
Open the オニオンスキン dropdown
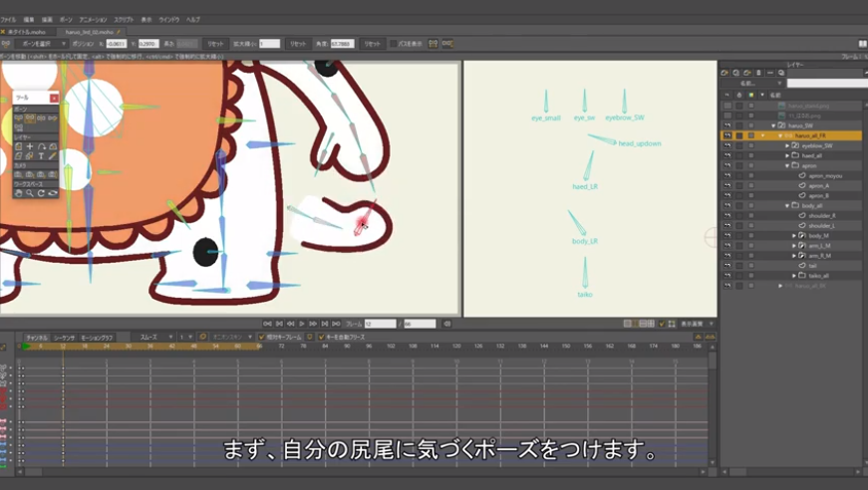tap(232, 337)
